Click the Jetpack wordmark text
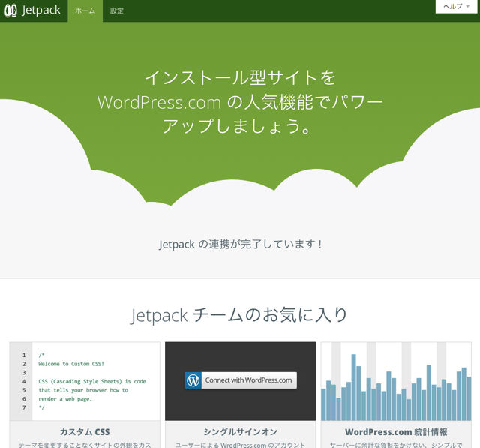 coord(41,11)
